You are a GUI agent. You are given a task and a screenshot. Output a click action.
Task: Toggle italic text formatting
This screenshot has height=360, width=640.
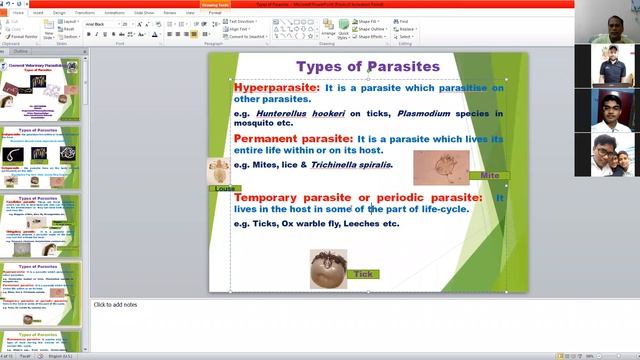(x=96, y=34)
